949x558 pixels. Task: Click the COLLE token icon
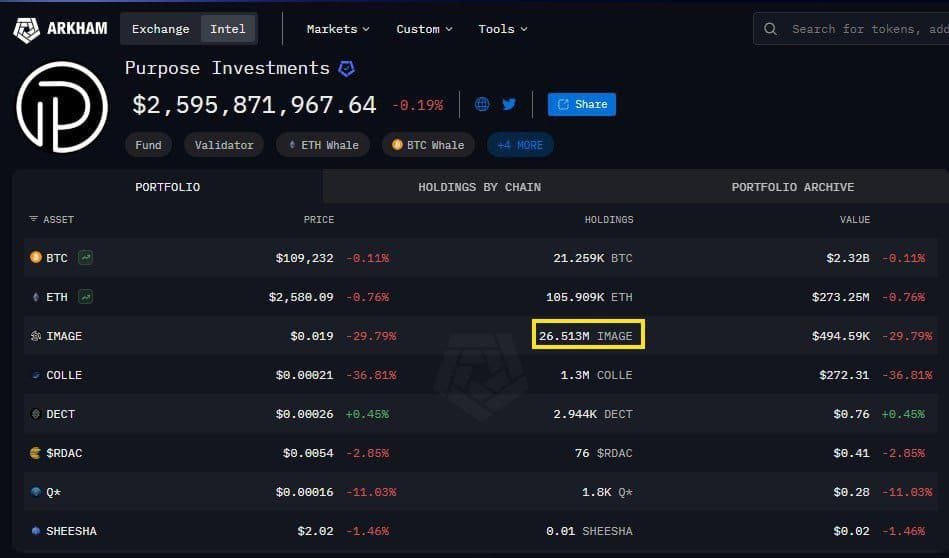[x=36, y=375]
